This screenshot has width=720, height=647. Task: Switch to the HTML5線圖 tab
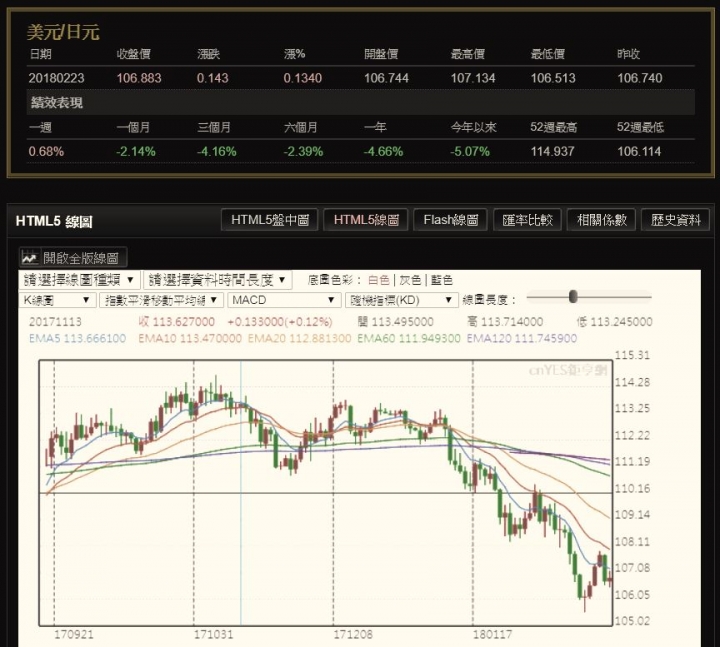tap(366, 220)
